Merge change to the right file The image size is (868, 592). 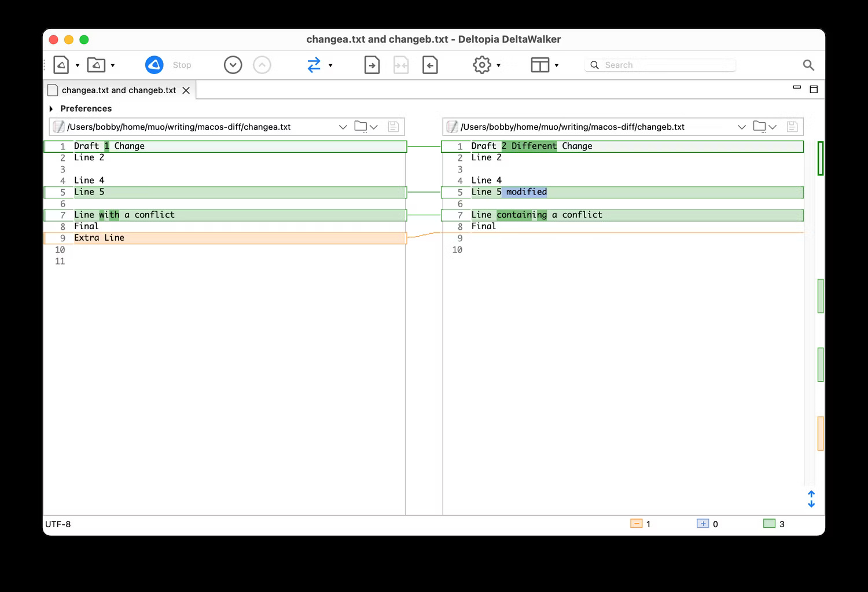372,65
